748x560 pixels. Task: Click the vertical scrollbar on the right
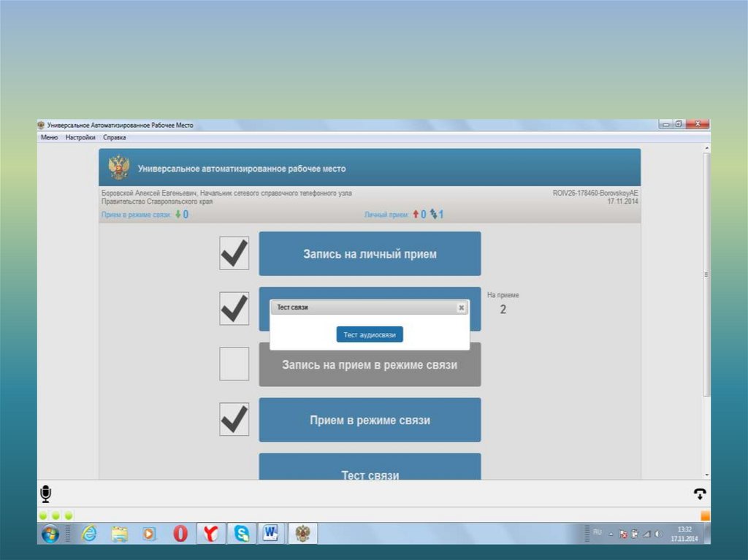[x=706, y=275]
